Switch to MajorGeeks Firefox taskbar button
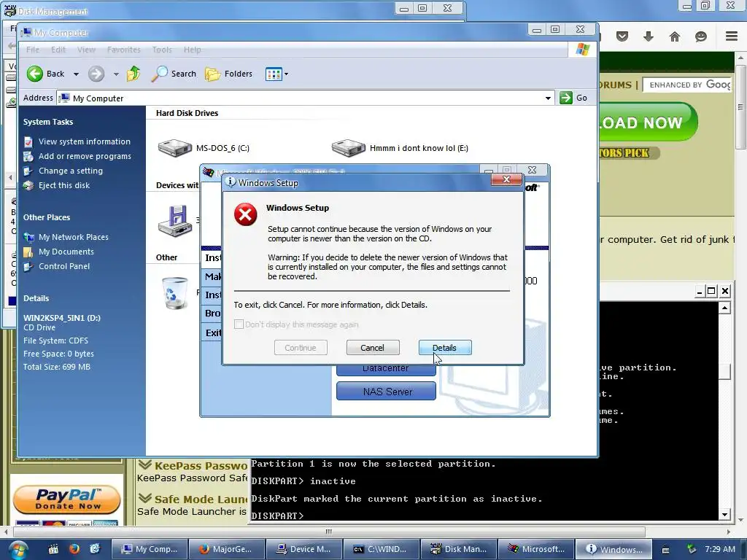Image resolution: width=747 pixels, height=560 pixels. coord(226,549)
